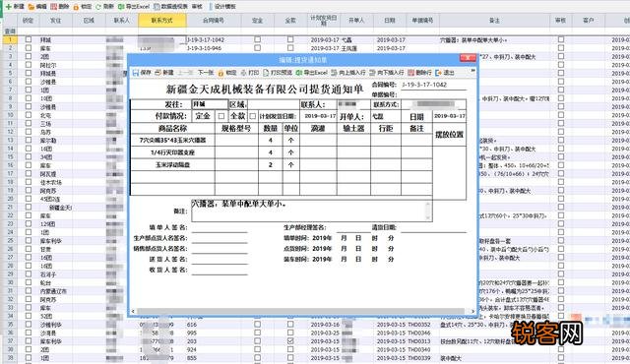Click the 新建 icon in the dialog toolbar
The image size is (630, 364).
point(157,73)
